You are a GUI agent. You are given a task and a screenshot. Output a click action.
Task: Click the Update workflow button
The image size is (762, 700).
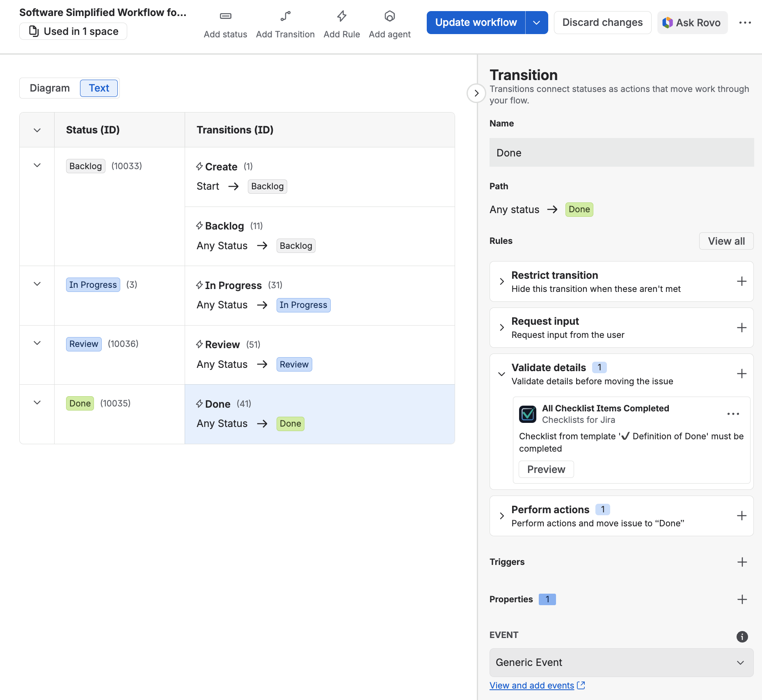[x=476, y=23]
